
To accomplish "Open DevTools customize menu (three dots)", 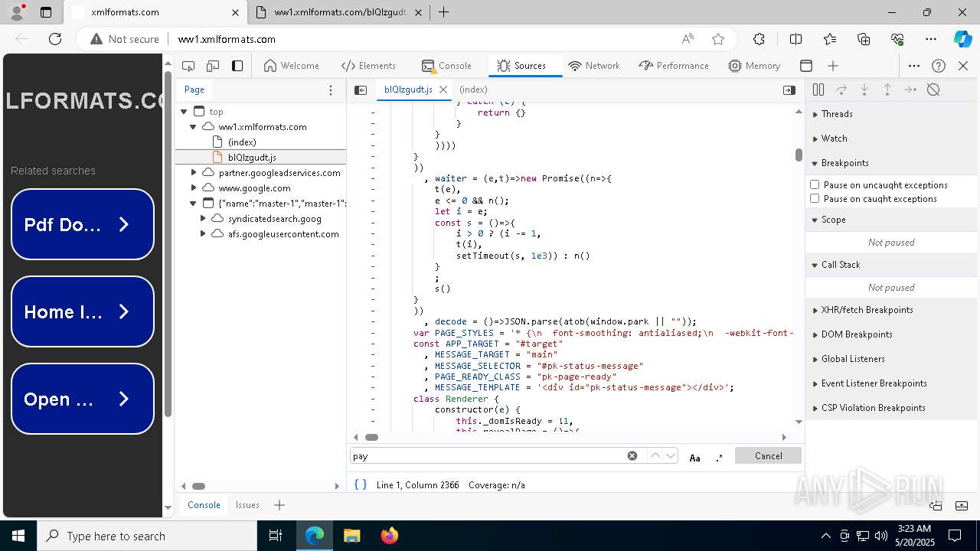I will coord(914,66).
